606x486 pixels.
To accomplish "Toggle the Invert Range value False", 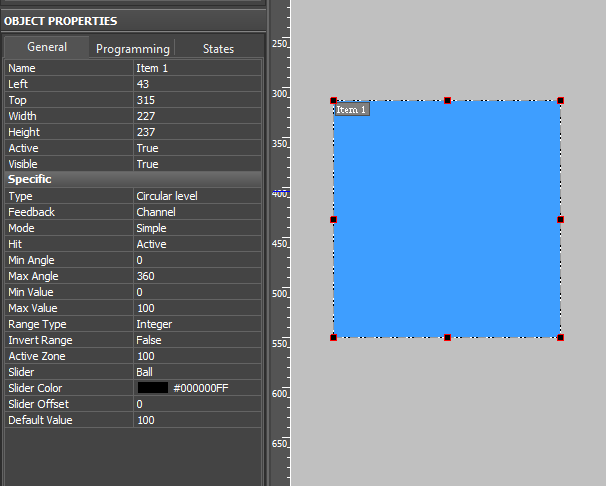I will pyautogui.click(x=196, y=340).
